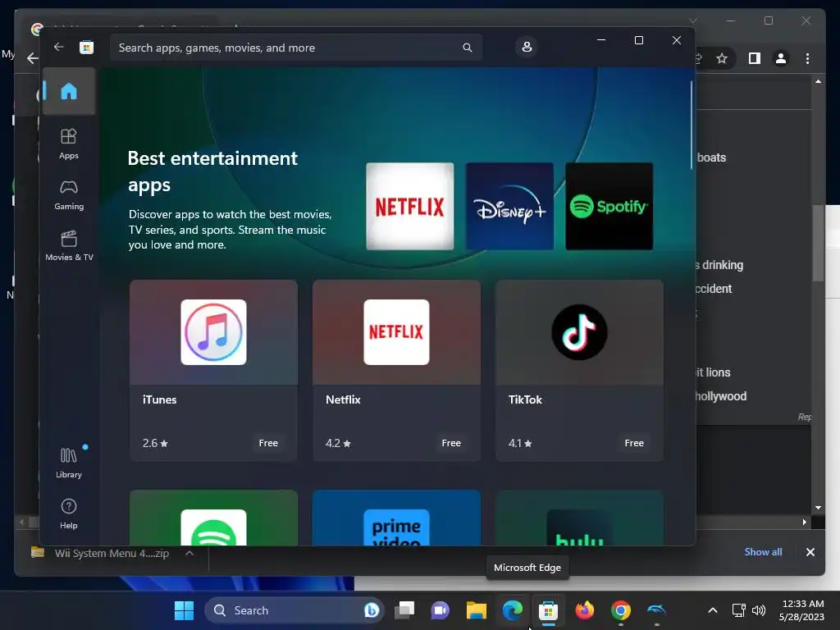Click the Store window vertical scrollbar
The height and width of the screenshot is (630, 840).
pos(691,125)
